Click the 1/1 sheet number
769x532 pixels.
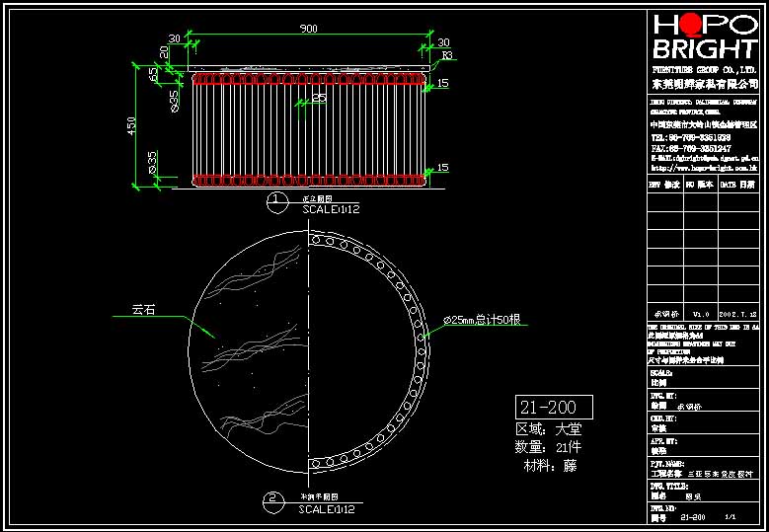click(x=731, y=517)
